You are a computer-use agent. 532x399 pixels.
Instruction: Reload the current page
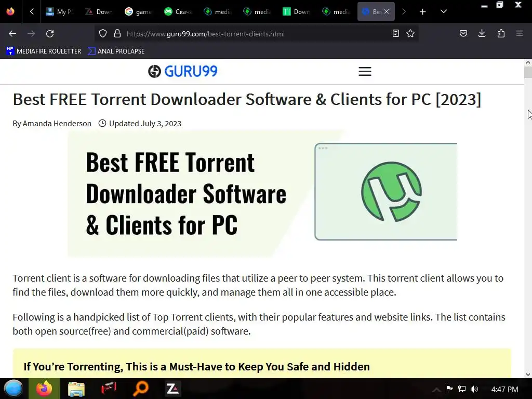(x=50, y=34)
